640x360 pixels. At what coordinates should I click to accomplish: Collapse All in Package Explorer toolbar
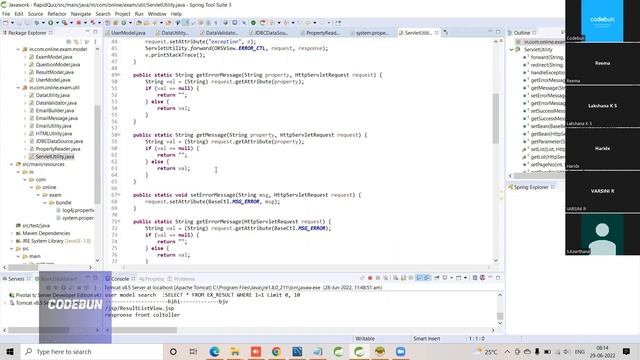pyautogui.click(x=69, y=41)
